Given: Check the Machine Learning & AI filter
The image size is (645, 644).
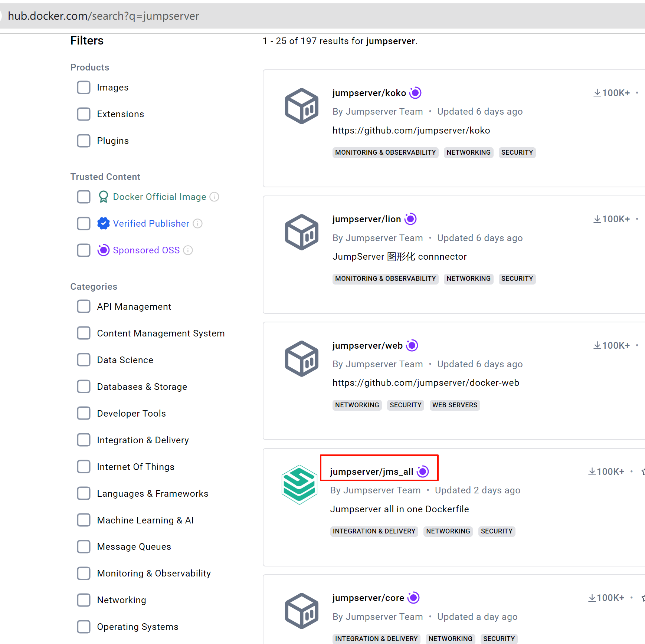Looking at the screenshot, I should pos(84,520).
